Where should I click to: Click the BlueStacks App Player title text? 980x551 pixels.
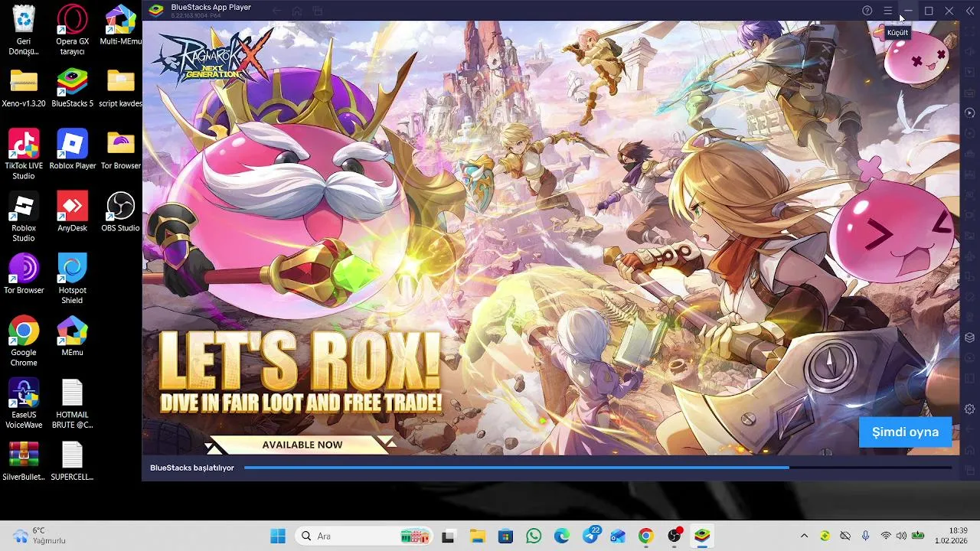(211, 8)
